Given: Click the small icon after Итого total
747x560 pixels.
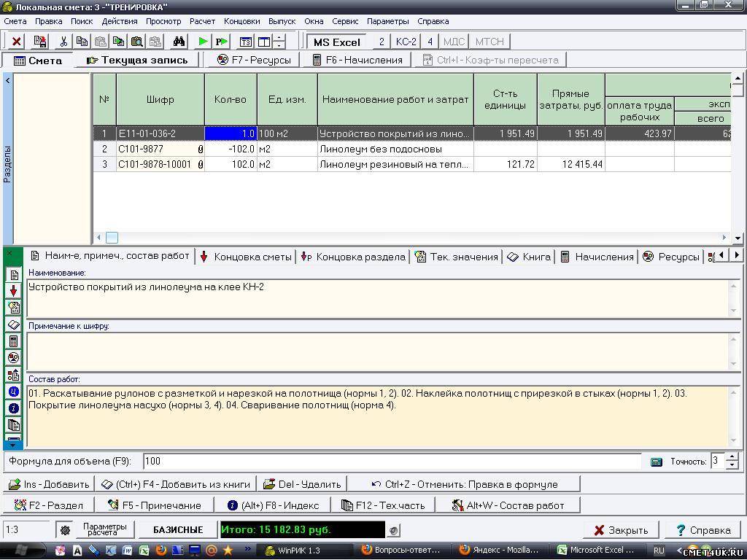Looking at the screenshot, I should coord(393,530).
